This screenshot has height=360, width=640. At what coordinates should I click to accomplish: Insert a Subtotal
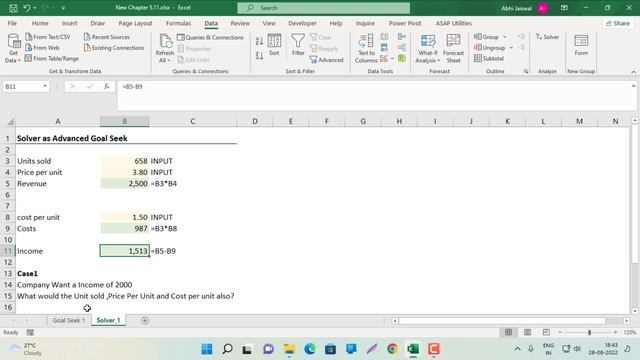489,58
